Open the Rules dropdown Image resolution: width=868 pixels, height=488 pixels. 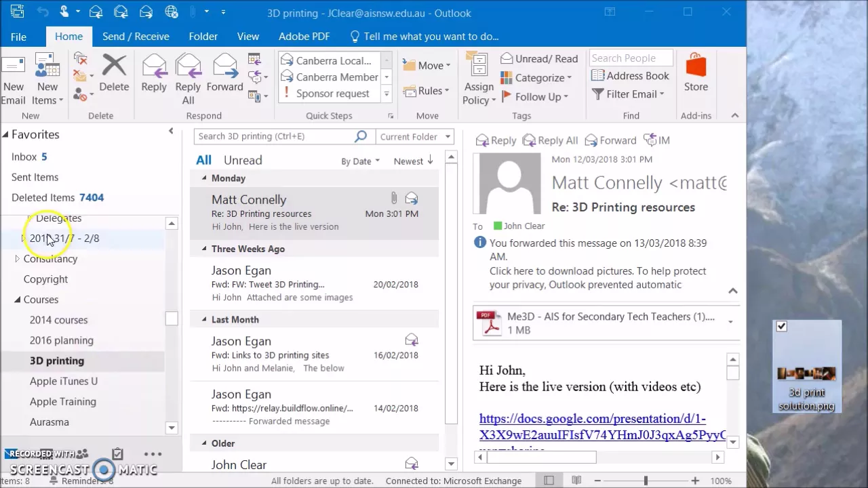[425, 91]
